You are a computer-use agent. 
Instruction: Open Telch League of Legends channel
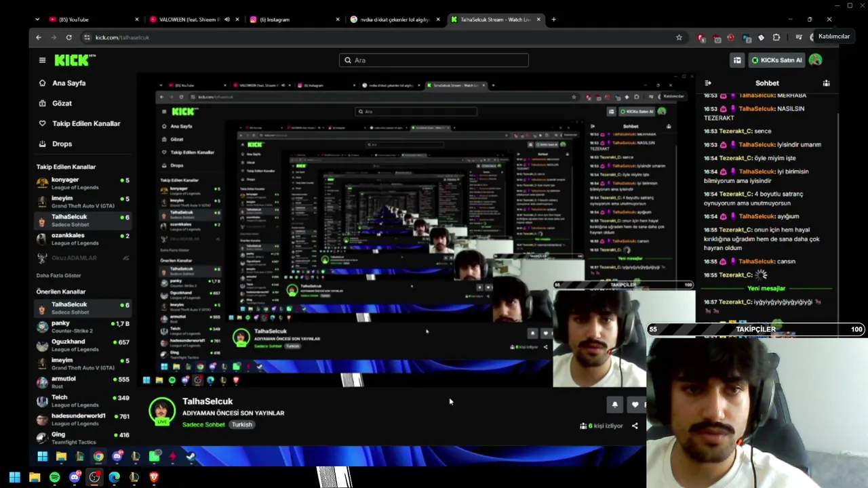point(83,401)
